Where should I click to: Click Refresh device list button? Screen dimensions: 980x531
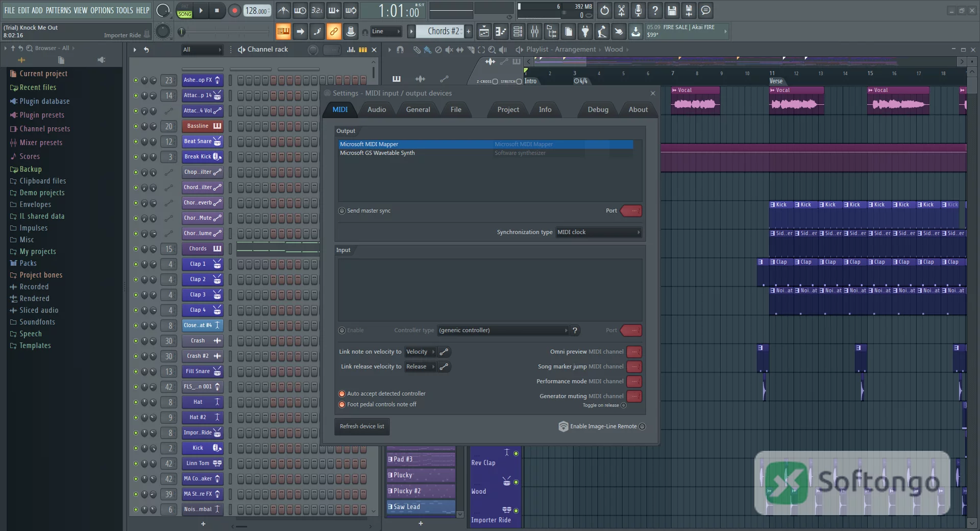tap(362, 426)
